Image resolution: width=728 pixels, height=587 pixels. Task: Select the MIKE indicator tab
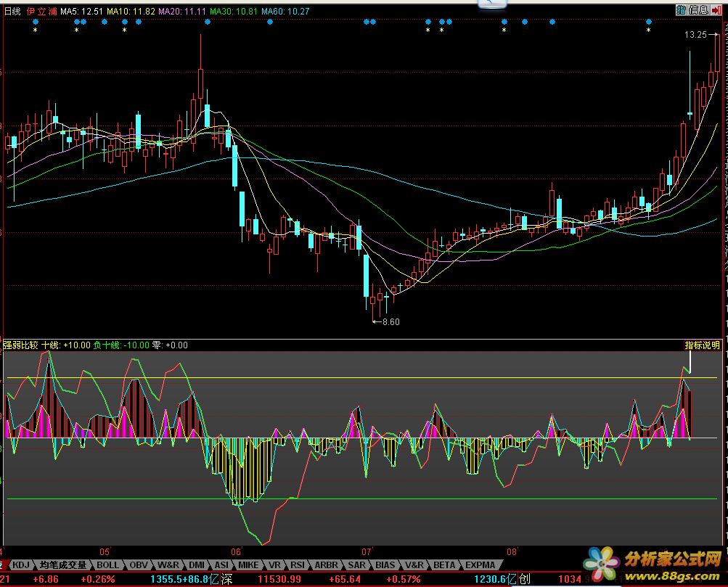point(248,565)
